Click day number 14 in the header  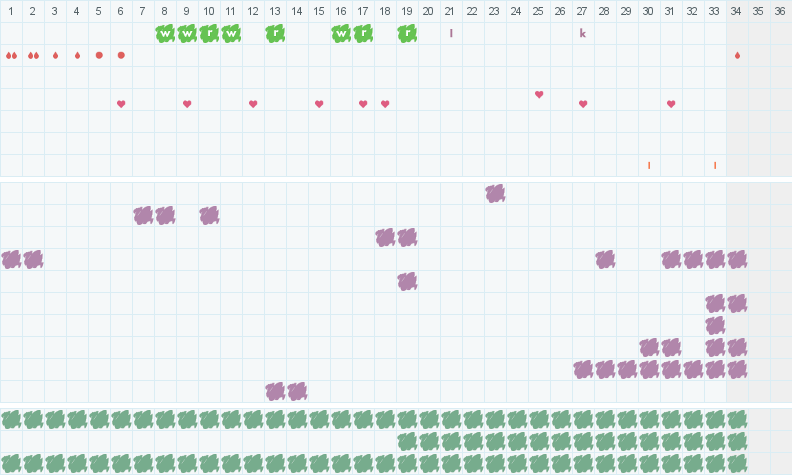click(x=297, y=11)
